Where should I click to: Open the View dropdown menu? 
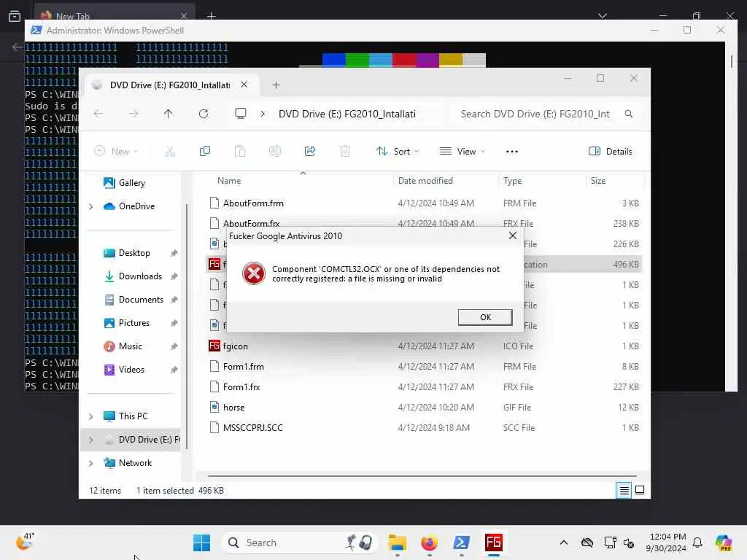tap(462, 152)
